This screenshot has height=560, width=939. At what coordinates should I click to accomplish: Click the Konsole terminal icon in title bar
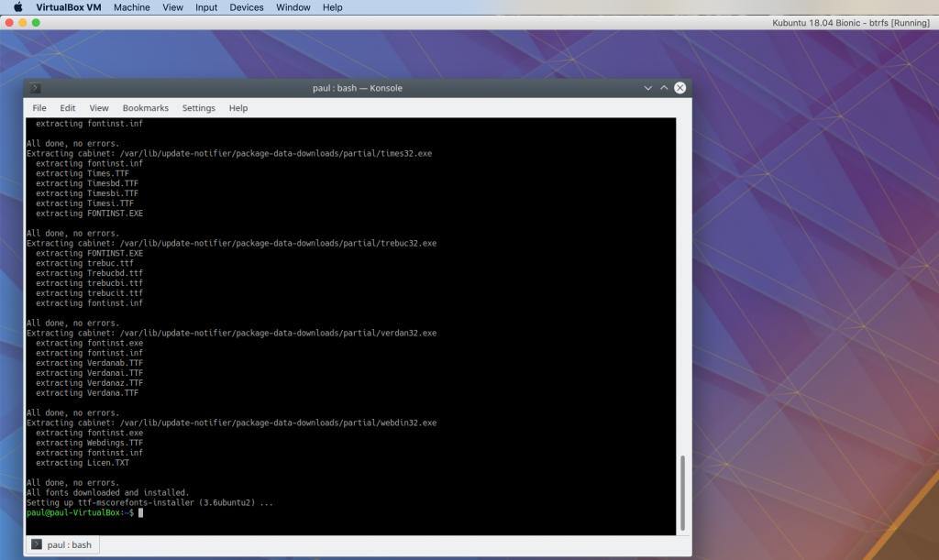pyautogui.click(x=34, y=88)
